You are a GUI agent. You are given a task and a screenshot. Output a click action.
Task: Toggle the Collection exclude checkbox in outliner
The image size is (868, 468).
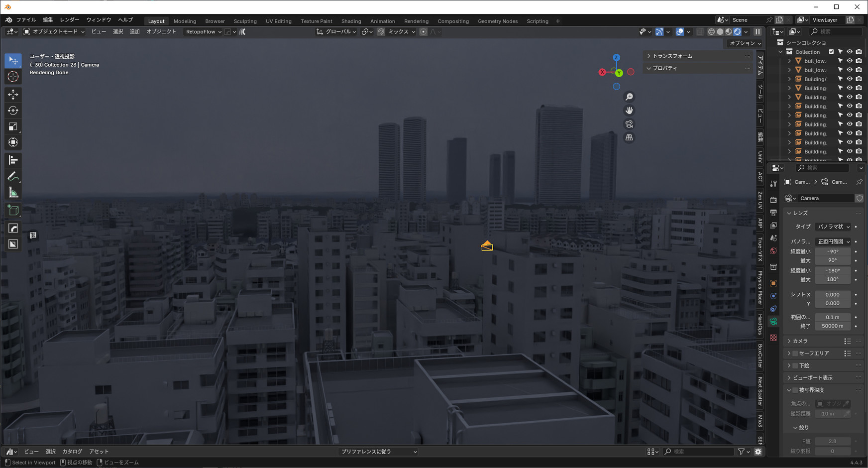coord(831,52)
